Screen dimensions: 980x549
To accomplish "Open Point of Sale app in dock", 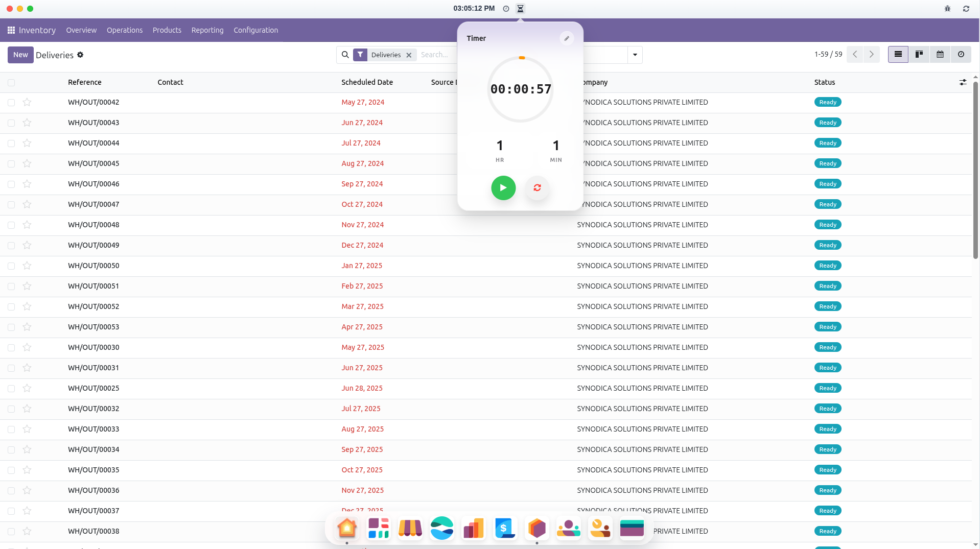I will pos(410,528).
